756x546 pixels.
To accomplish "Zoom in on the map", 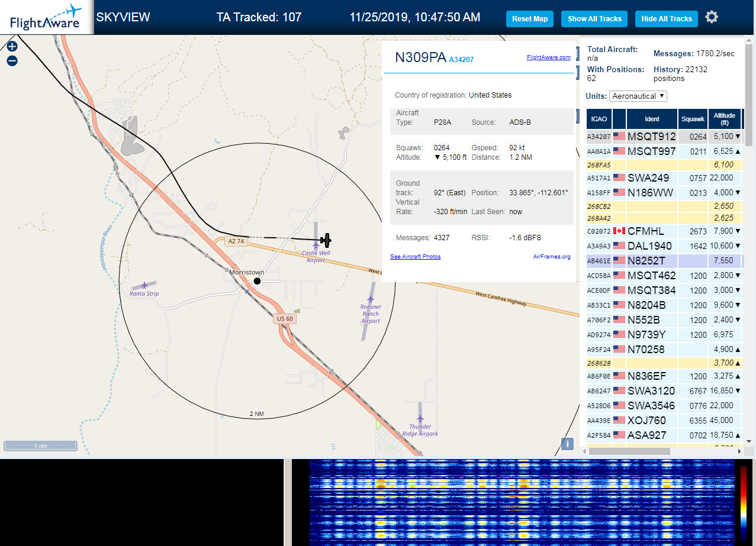I will click(12, 46).
